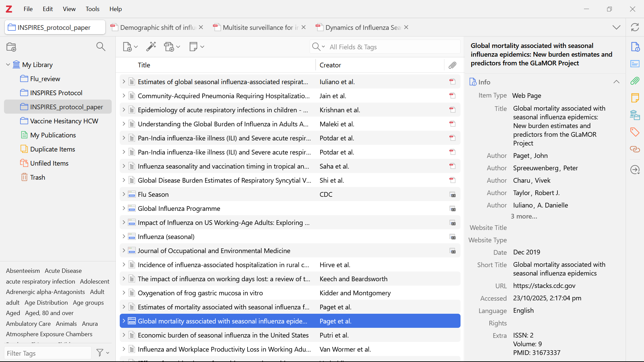Open the Libraries and Collections side icon

click(635, 115)
